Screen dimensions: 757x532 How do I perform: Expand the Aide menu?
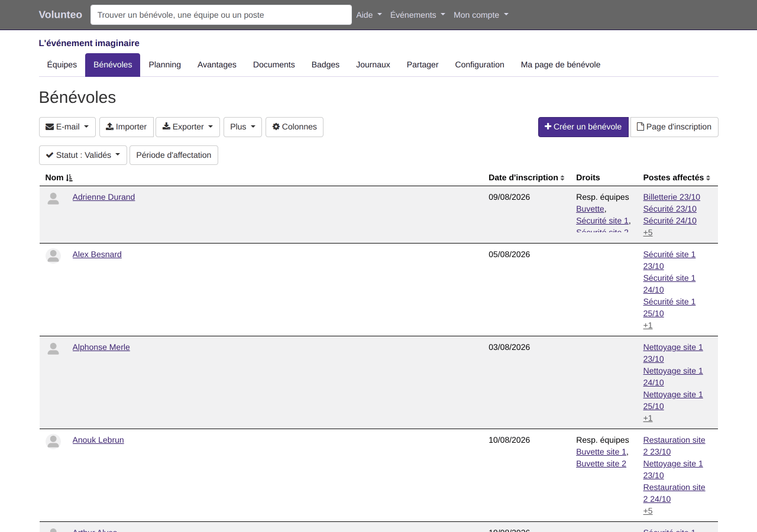[369, 15]
